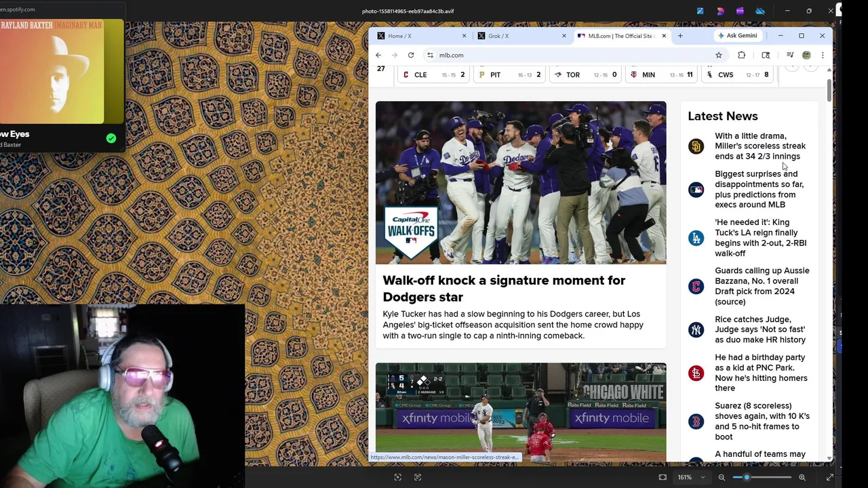Open headline 'Walk-off knock a signature moment'
Screen dimensions: 868x488
[x=504, y=289]
